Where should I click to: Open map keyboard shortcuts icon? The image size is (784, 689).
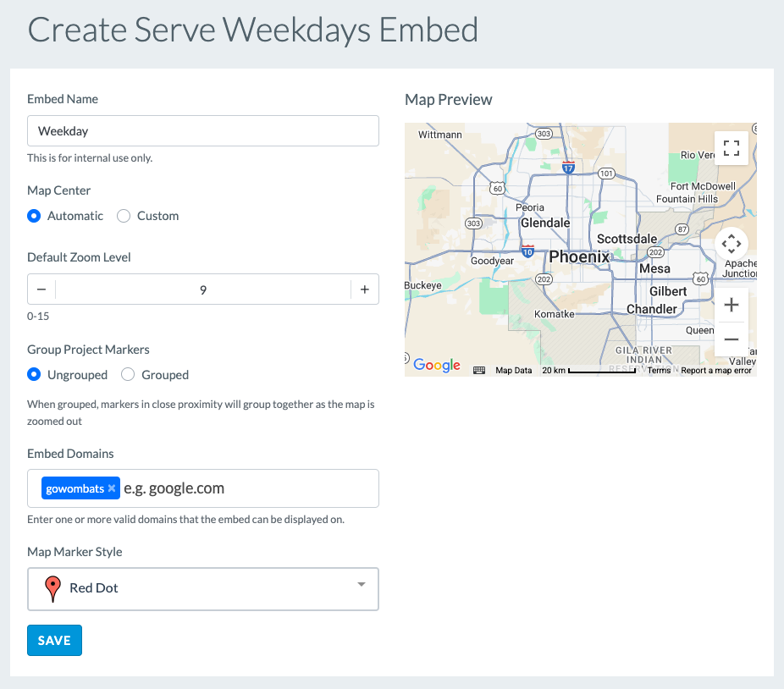[479, 370]
